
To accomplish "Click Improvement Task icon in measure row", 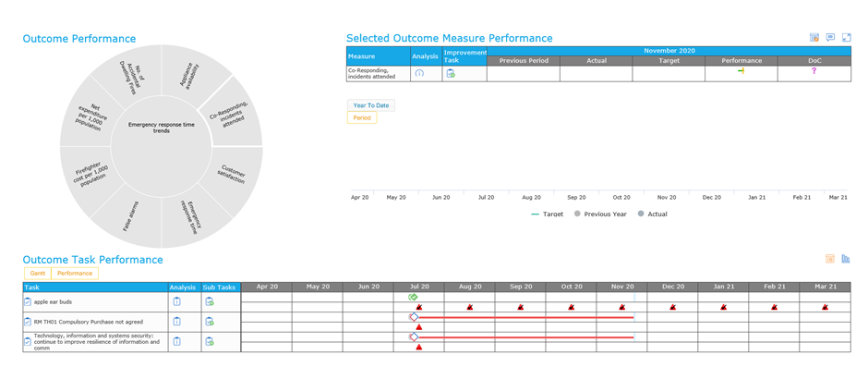I will coord(451,73).
